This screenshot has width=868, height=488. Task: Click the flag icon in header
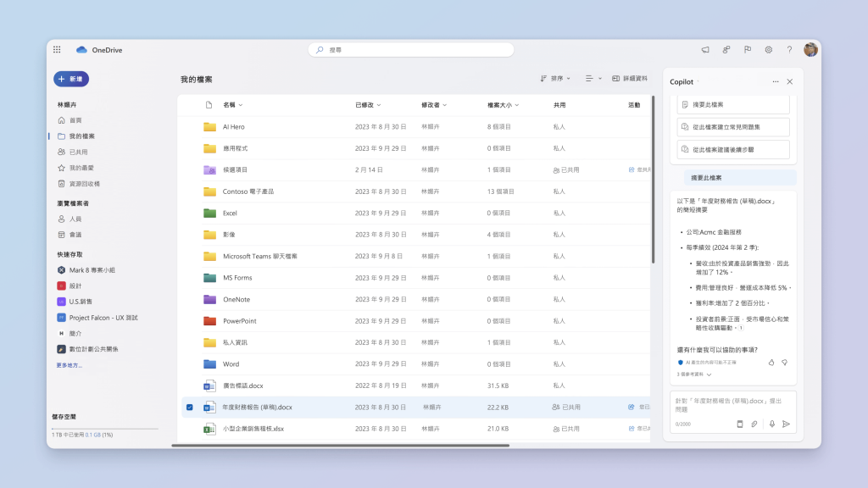coord(748,50)
